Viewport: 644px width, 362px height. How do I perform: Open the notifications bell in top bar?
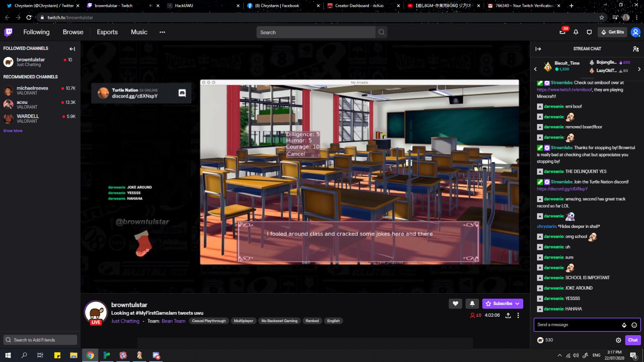tap(576, 32)
